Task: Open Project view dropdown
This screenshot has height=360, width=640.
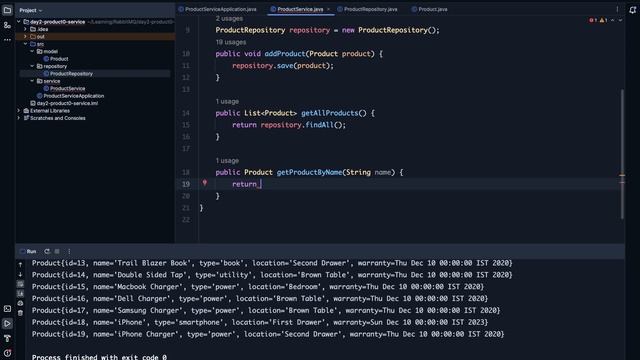Action: point(31,10)
